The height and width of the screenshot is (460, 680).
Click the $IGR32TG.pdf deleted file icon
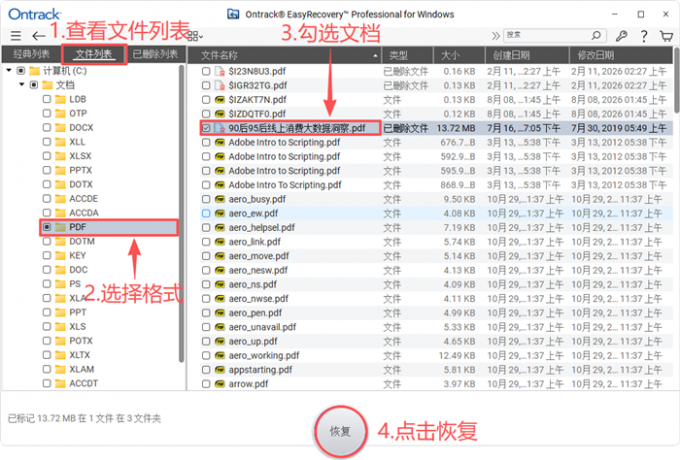click(x=220, y=85)
